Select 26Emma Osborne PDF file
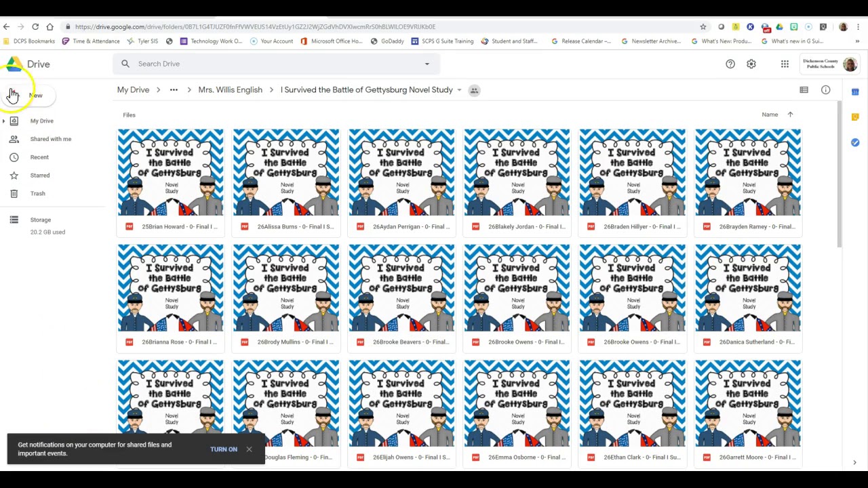 coord(517,413)
